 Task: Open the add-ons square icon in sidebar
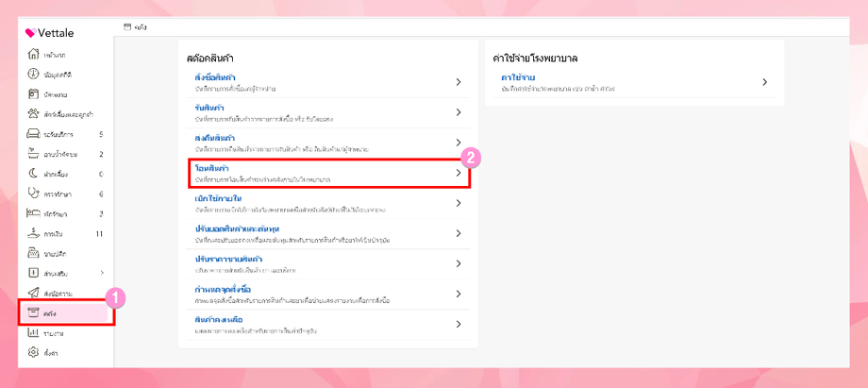pos(33,273)
